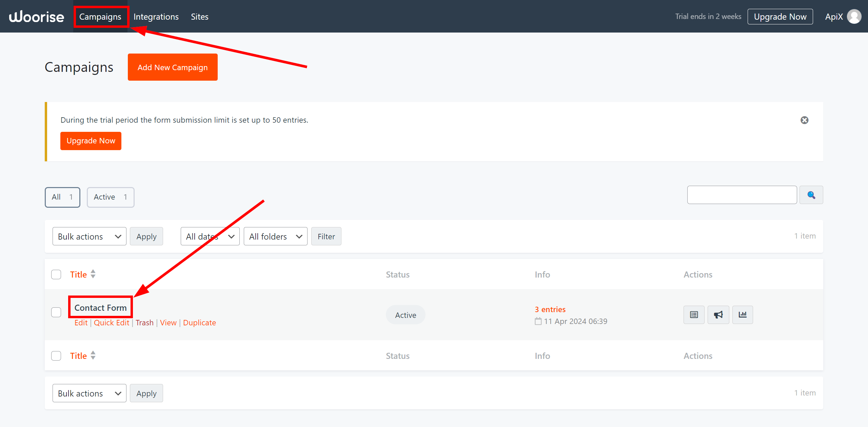The image size is (868, 427).
Task: Click the Add New Campaign button
Action: (172, 67)
